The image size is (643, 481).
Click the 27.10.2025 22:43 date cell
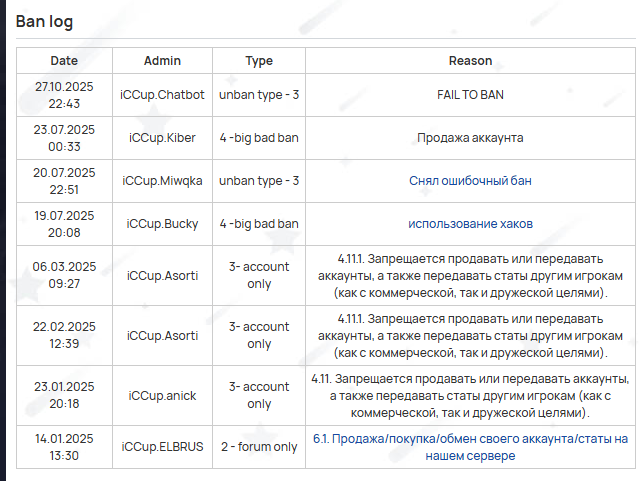64,95
